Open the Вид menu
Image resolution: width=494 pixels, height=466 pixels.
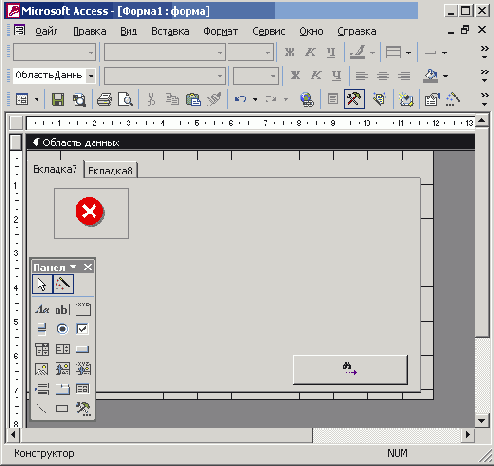(x=128, y=31)
